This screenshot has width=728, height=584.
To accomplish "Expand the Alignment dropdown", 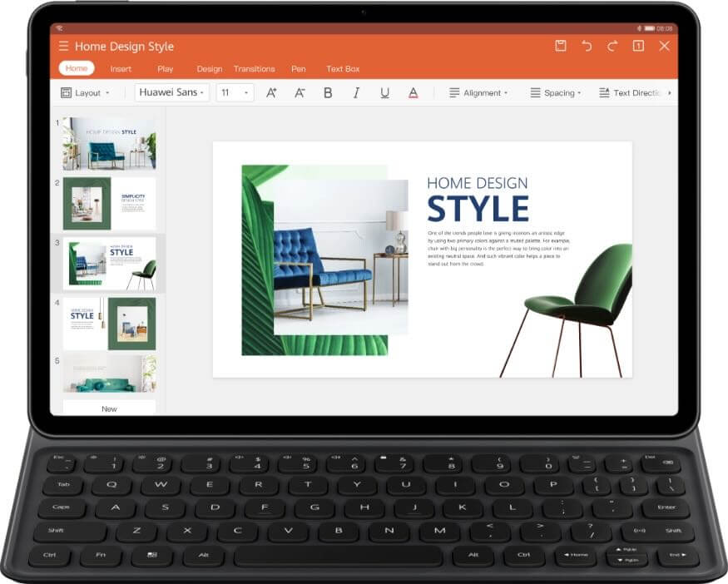I will pyautogui.click(x=478, y=93).
